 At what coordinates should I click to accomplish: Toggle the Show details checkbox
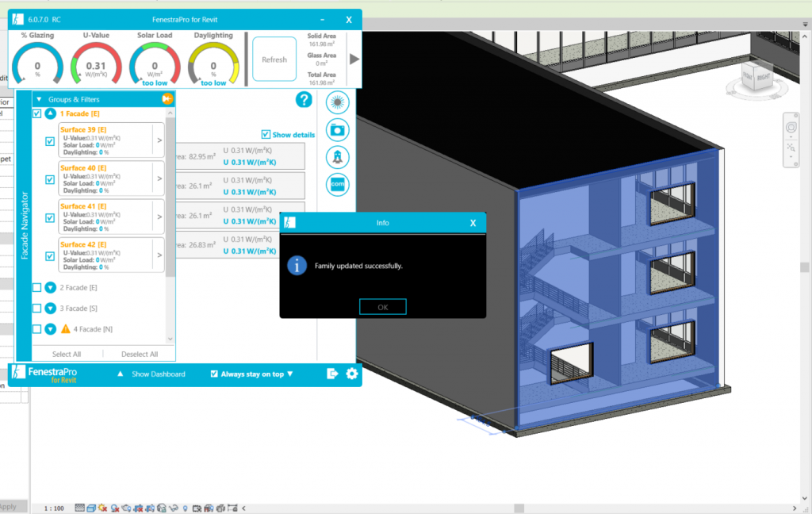click(x=266, y=134)
